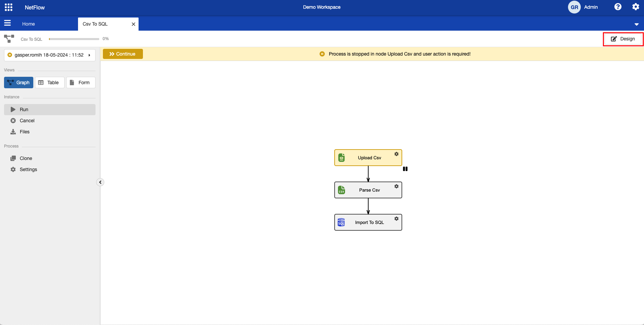Open the global settings gear icon
The height and width of the screenshot is (325, 644).
[635, 7]
